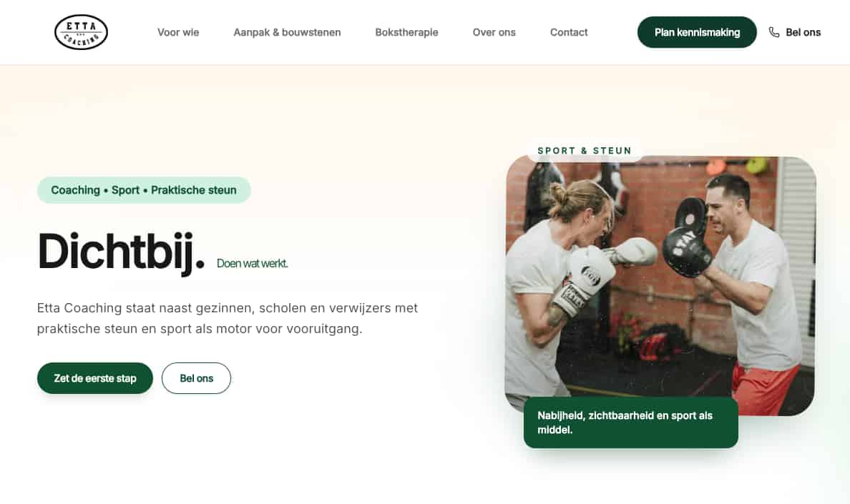Image resolution: width=850 pixels, height=504 pixels.
Task: Click the Etta Coaching oval logo
Action: pos(82,32)
